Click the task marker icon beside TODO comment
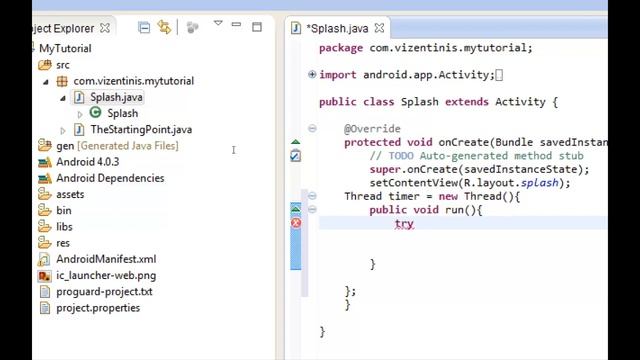The image size is (640, 360). pyautogui.click(x=296, y=156)
